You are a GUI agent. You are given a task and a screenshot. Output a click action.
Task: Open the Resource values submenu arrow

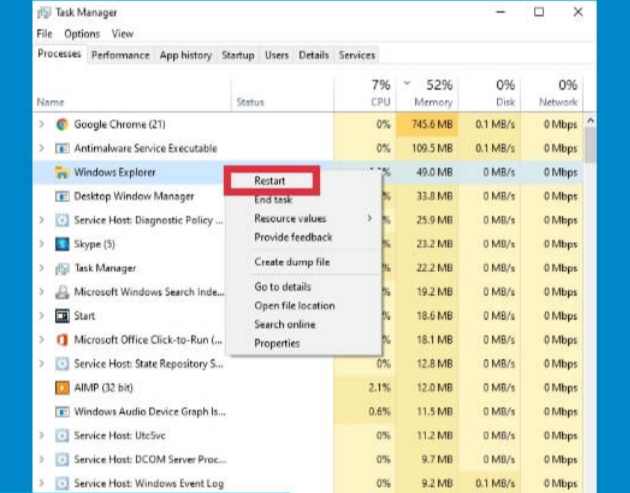[x=369, y=219]
